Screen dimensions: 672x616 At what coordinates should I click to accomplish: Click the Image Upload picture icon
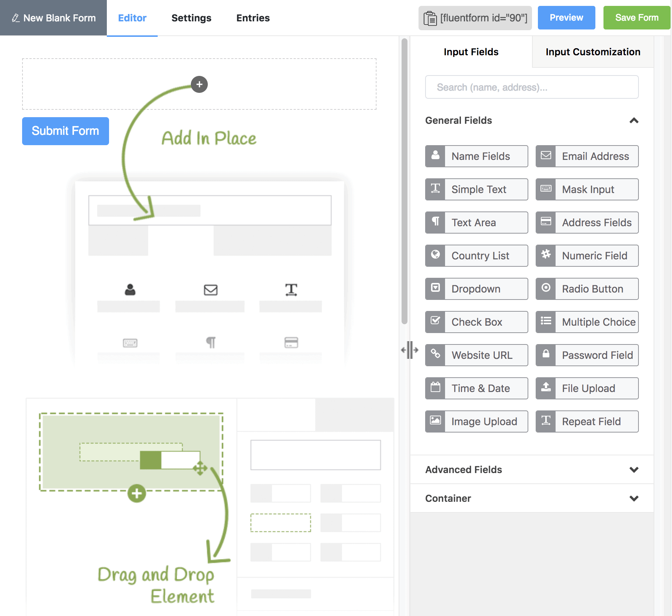[435, 421]
